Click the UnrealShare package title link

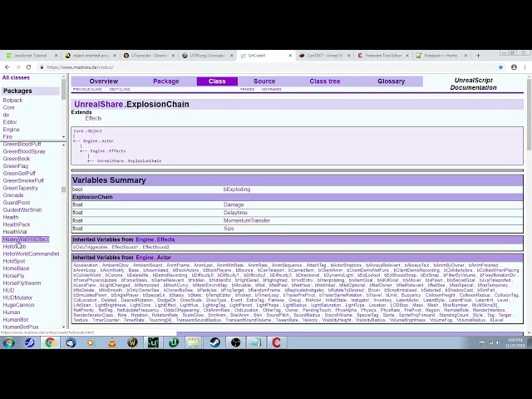coord(98,104)
